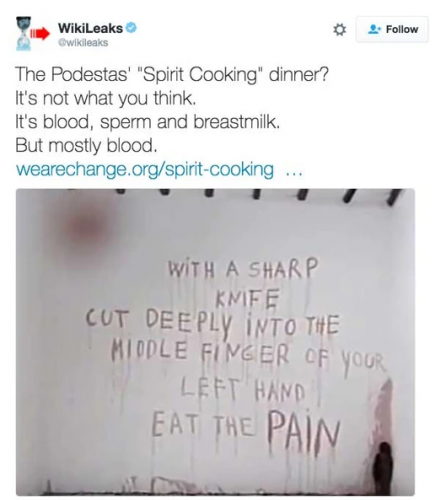Click the @wikileaks handle

pyautogui.click(x=83, y=43)
